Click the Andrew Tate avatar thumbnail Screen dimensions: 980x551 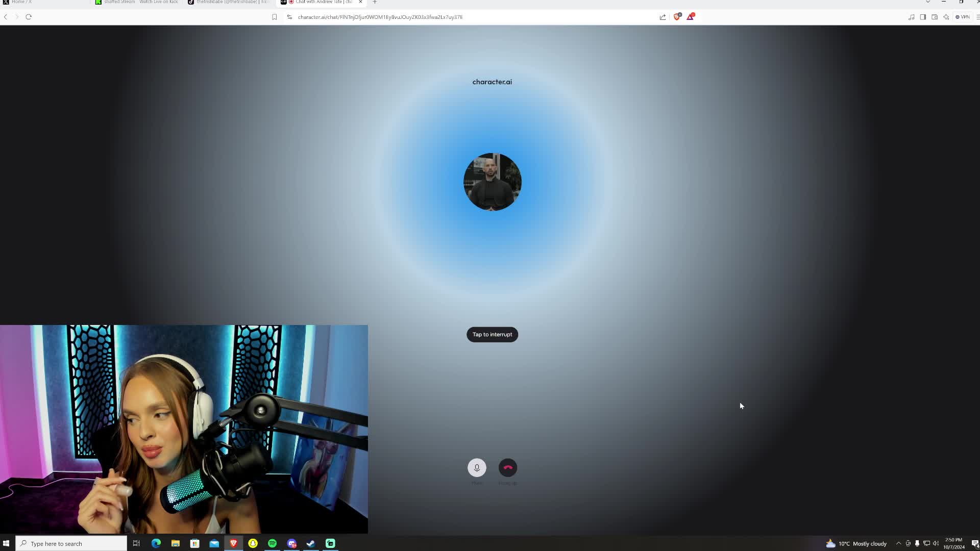click(x=492, y=182)
